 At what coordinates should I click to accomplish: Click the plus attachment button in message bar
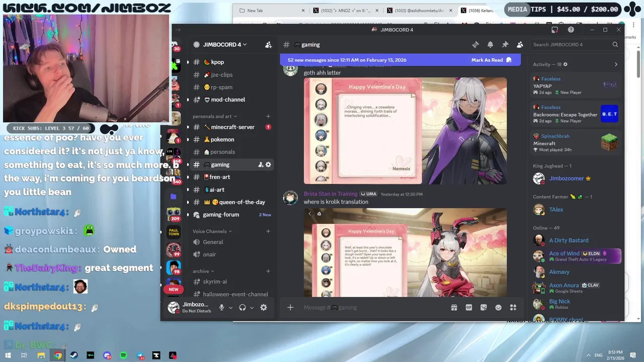click(x=290, y=307)
